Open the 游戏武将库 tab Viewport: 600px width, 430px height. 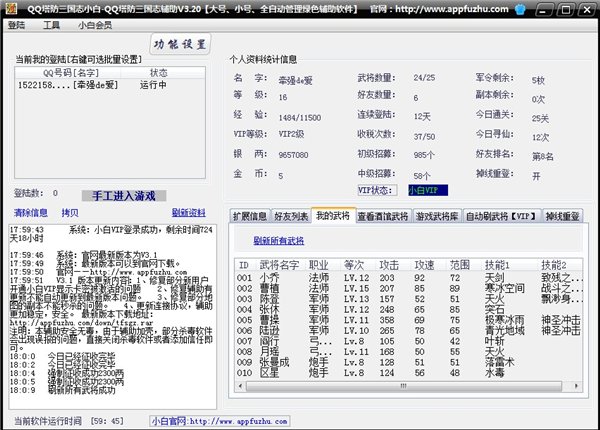click(437, 216)
